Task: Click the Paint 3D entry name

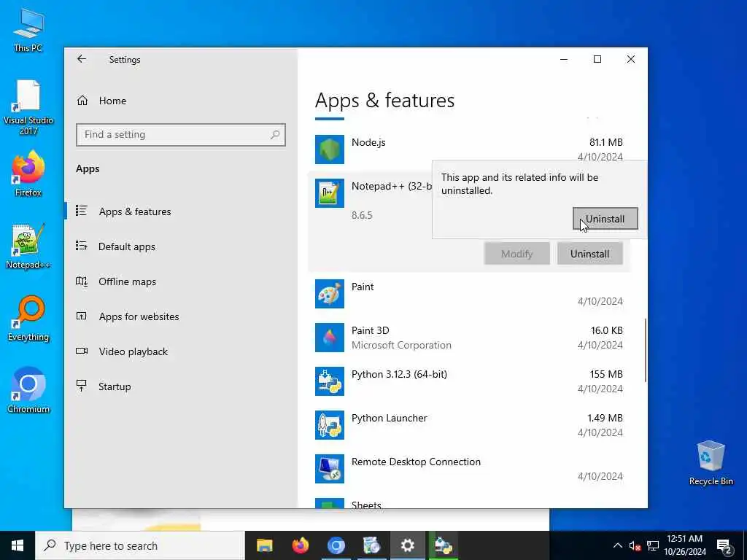Action: [370, 330]
